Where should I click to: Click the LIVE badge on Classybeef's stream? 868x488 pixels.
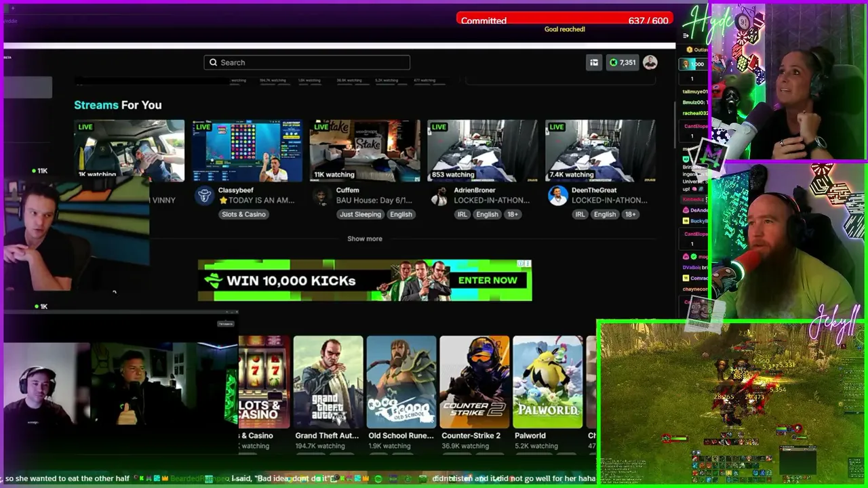[203, 127]
